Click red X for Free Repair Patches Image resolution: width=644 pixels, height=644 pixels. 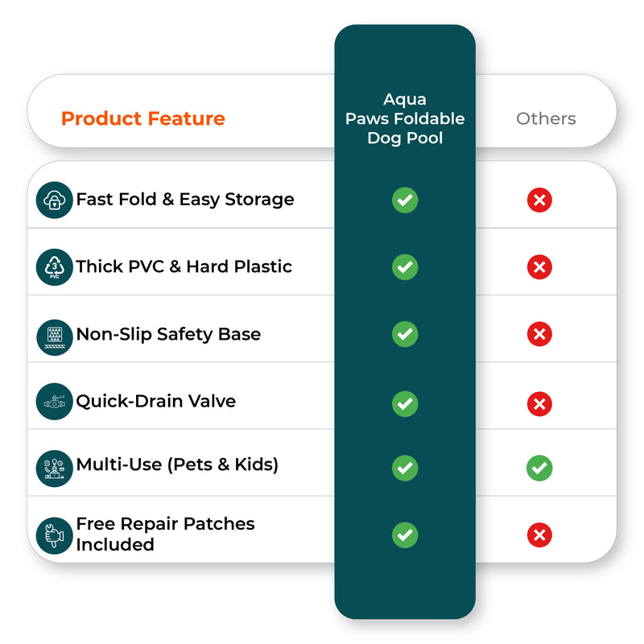pyautogui.click(x=539, y=535)
